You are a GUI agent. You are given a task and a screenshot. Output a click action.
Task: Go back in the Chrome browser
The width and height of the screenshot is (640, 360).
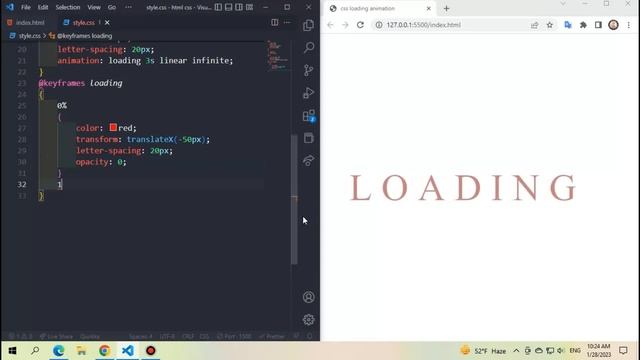pos(330,25)
